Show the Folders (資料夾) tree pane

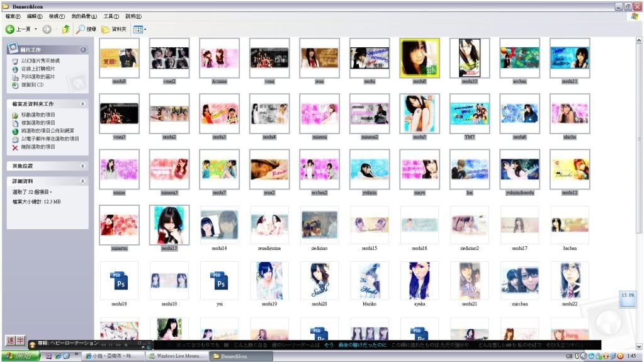pos(114,30)
